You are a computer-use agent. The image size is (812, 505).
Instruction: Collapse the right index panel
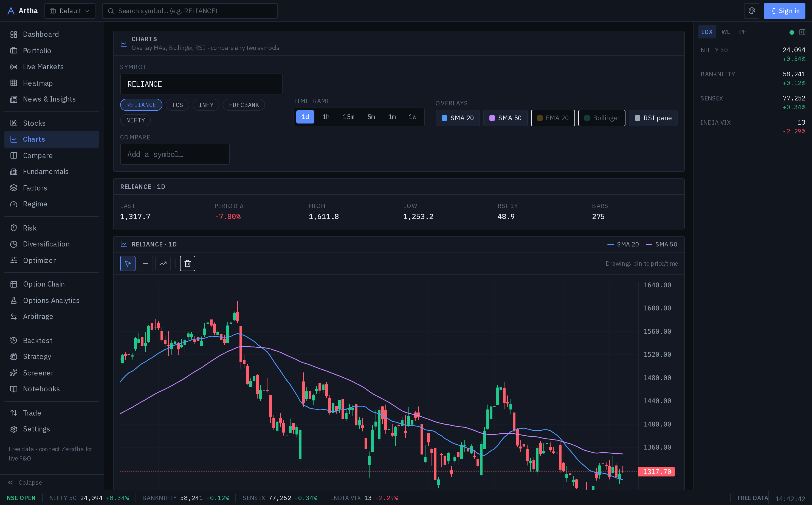(802, 32)
